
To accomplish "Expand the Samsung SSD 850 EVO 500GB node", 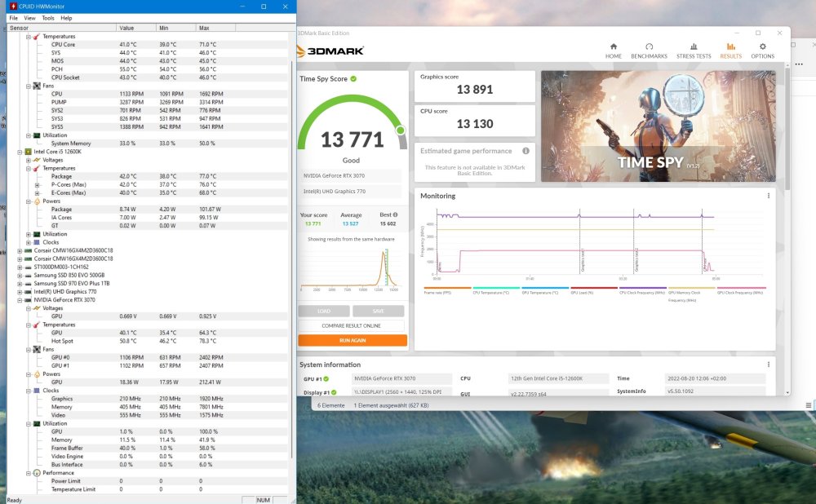I will point(20,275).
